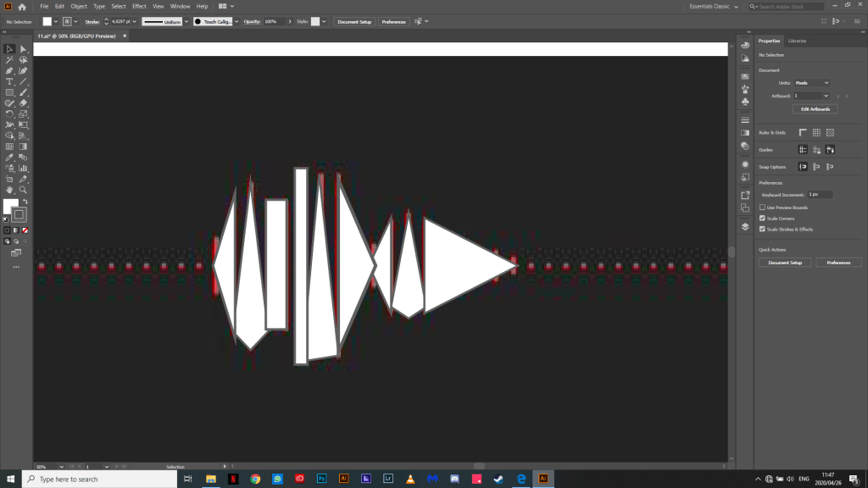Open the Effect menu

139,6
